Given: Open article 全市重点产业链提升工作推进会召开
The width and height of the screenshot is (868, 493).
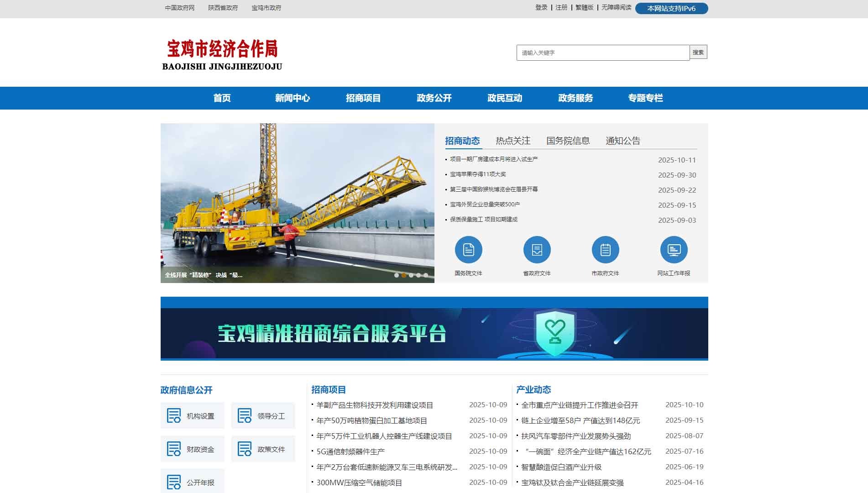Looking at the screenshot, I should coord(580,405).
